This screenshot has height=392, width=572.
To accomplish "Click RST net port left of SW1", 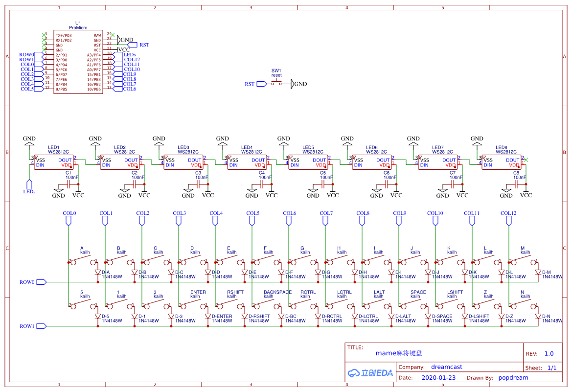I will click(x=261, y=84).
